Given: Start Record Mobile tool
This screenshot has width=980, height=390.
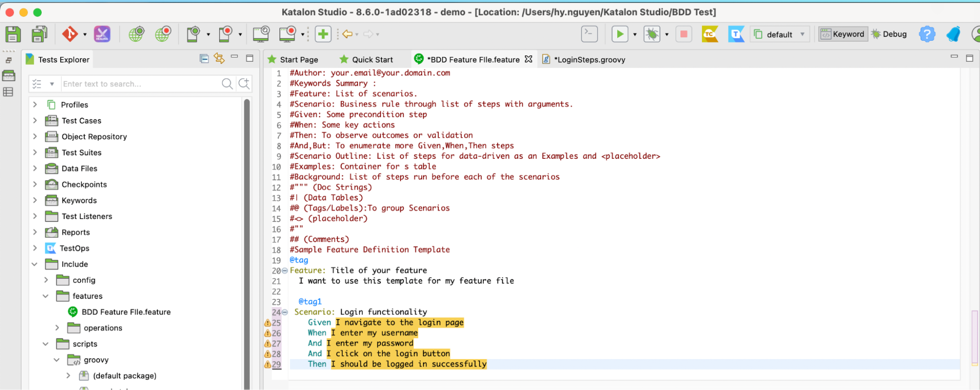Looking at the screenshot, I should [226, 34].
